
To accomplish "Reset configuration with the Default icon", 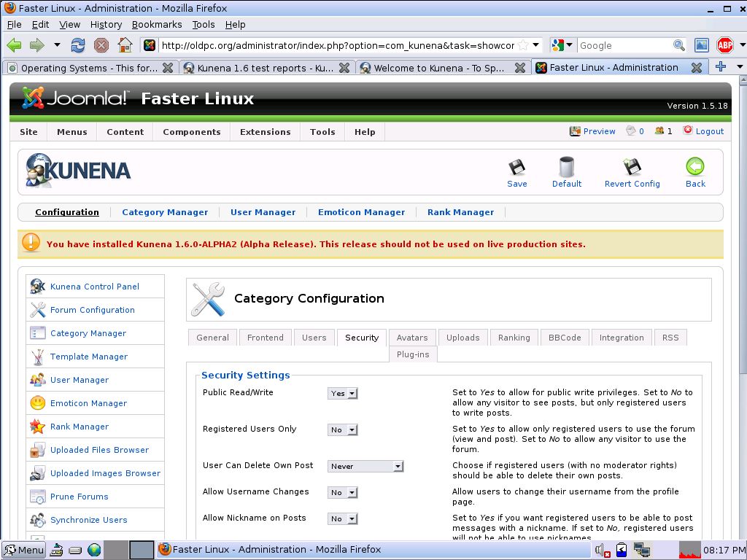I will pos(566,173).
